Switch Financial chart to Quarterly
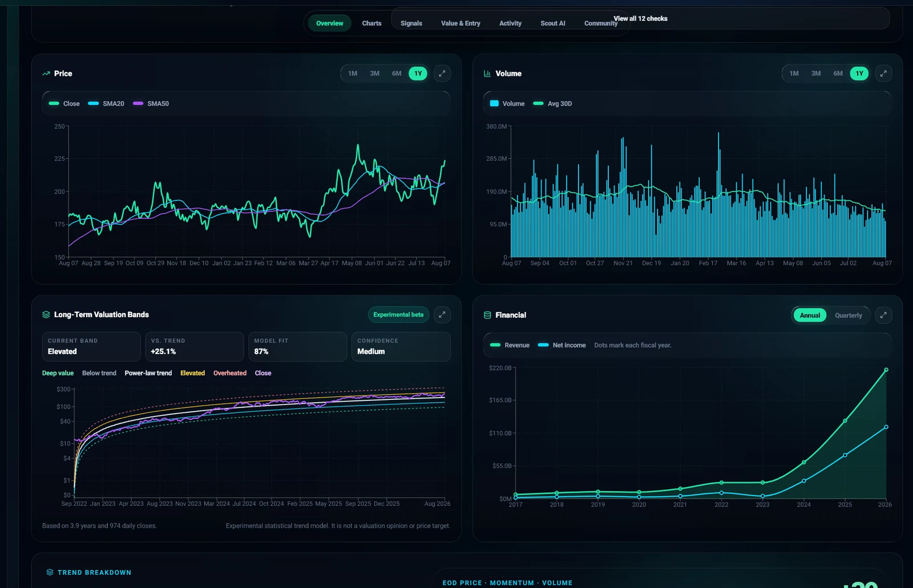This screenshot has height=588, width=913. (849, 315)
